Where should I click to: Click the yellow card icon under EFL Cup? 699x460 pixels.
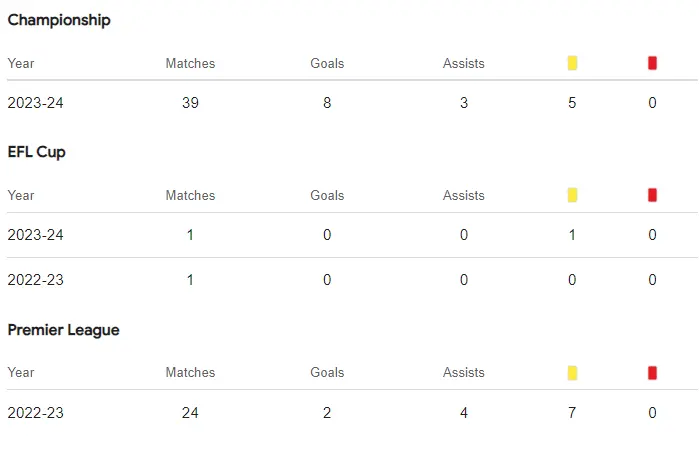pos(572,195)
